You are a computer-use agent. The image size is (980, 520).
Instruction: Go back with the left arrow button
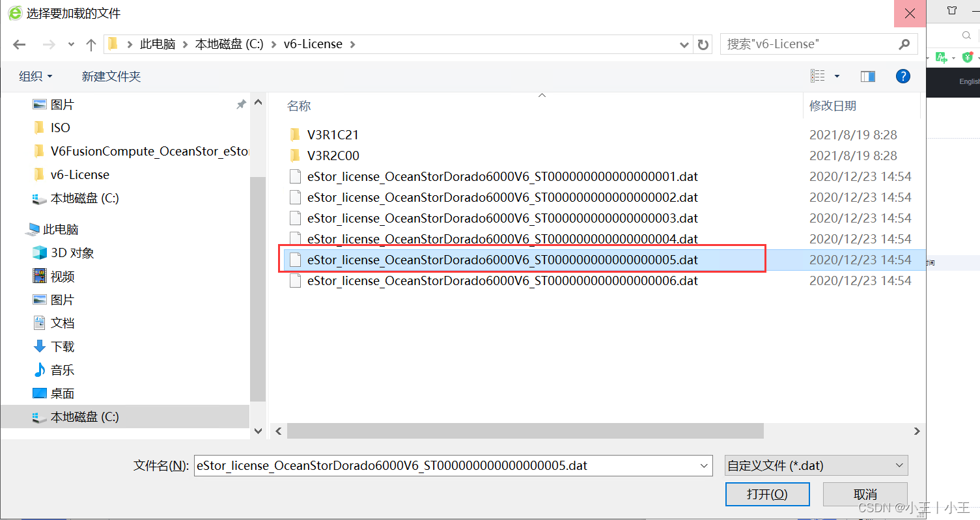20,45
